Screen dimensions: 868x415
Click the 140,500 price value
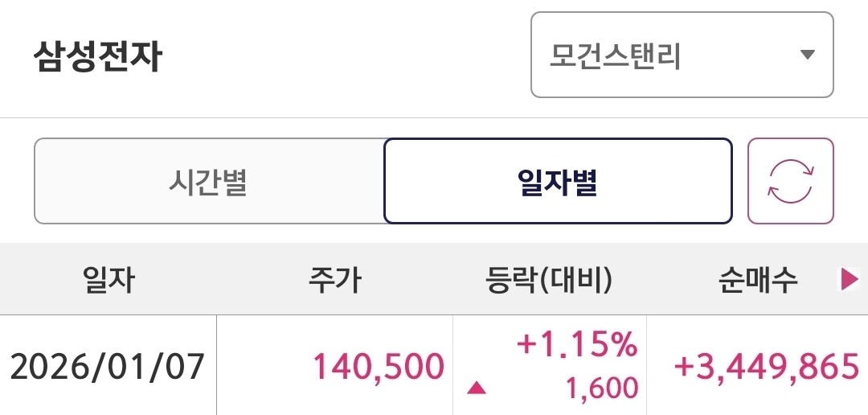pyautogui.click(x=378, y=367)
